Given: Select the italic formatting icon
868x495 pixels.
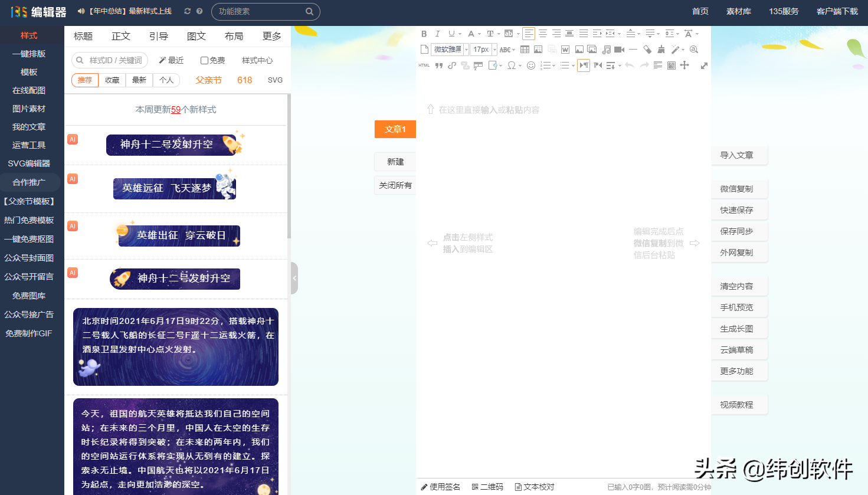Looking at the screenshot, I should pos(437,34).
